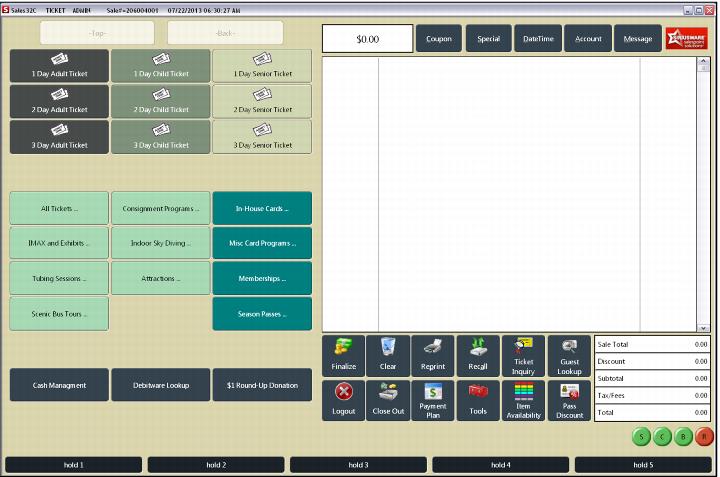
Task: Click the Discount total row
Action: coord(652,361)
